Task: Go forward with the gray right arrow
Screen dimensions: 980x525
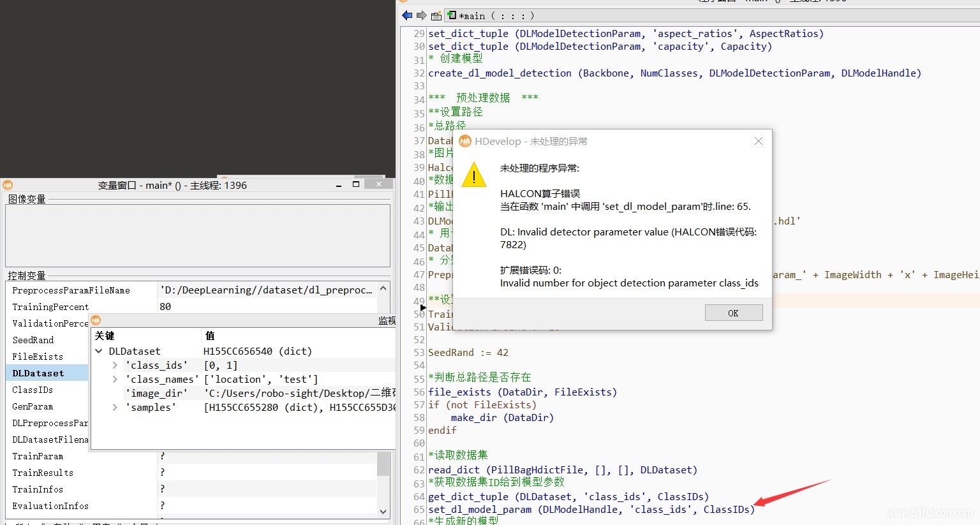Action: click(421, 15)
